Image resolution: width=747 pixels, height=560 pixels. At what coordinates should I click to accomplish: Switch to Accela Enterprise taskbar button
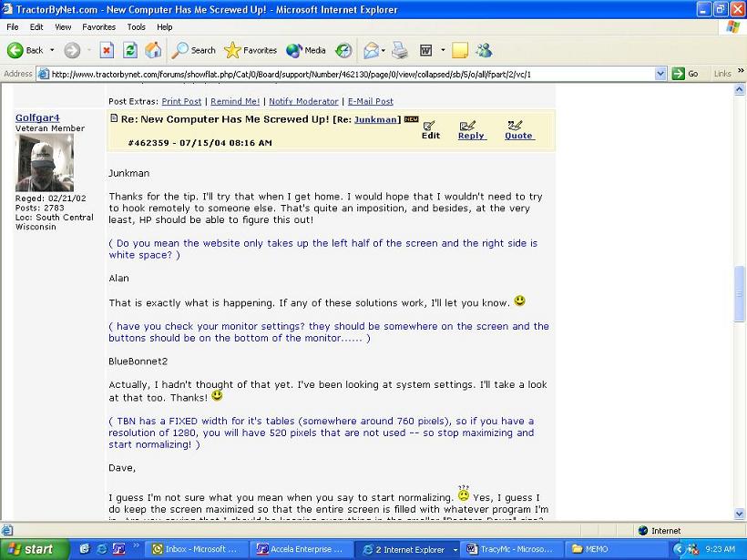point(302,549)
